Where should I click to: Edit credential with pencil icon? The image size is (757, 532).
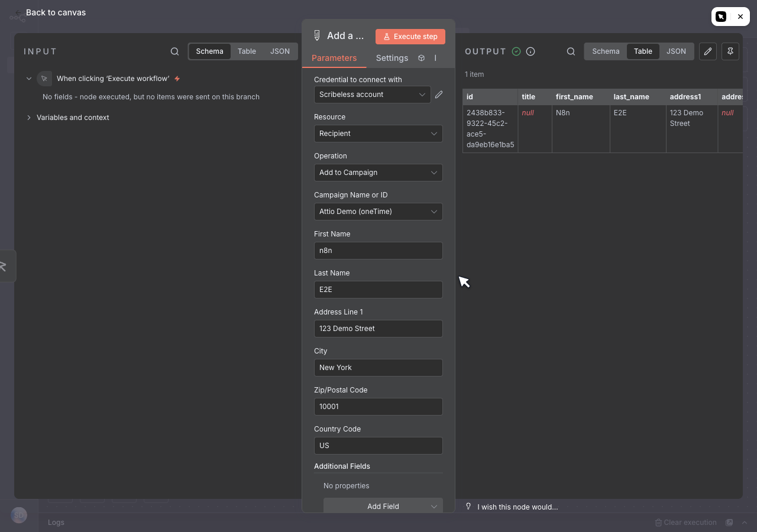[x=439, y=95]
